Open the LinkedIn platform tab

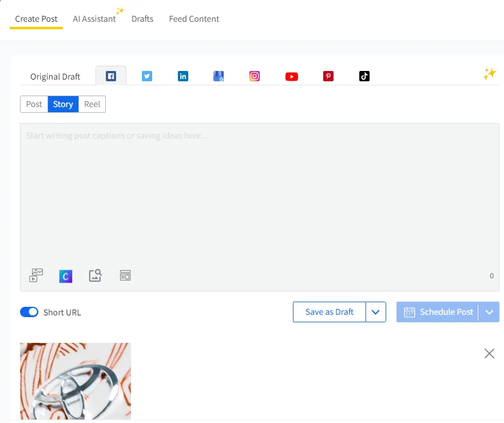tap(183, 76)
